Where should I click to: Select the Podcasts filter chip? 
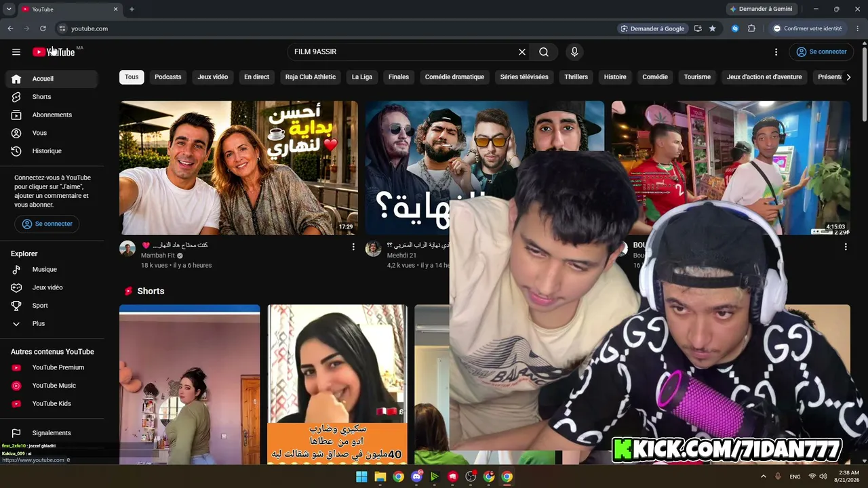click(168, 77)
